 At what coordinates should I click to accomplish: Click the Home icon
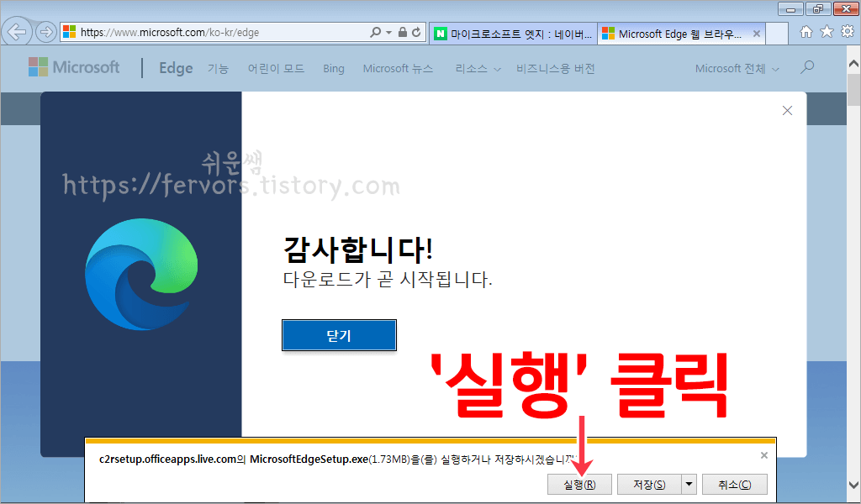tap(806, 32)
